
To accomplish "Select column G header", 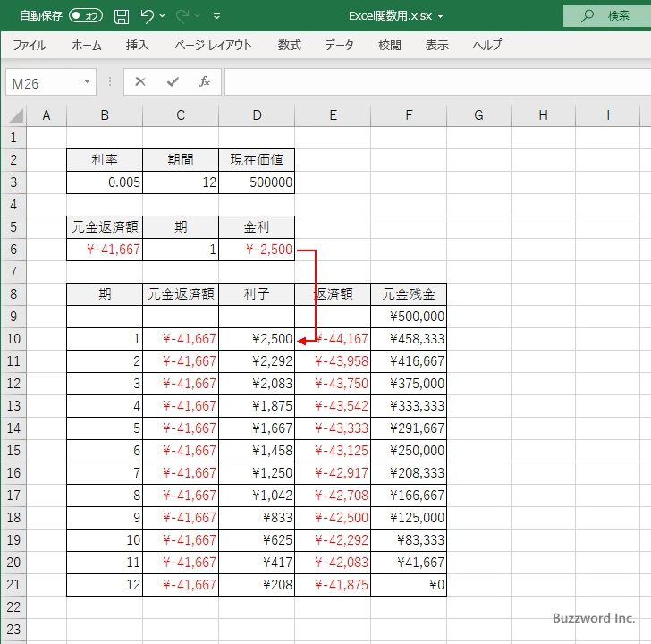I will tap(478, 115).
